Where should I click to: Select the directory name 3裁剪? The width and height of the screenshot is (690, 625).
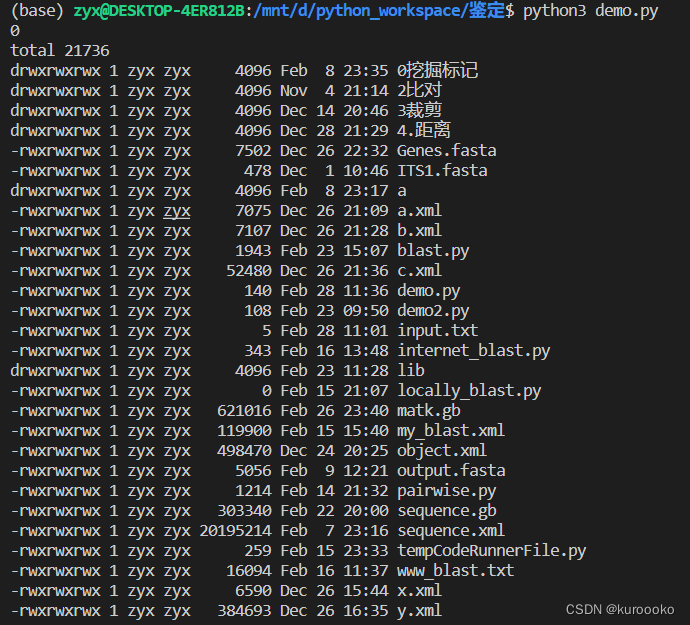pos(419,110)
